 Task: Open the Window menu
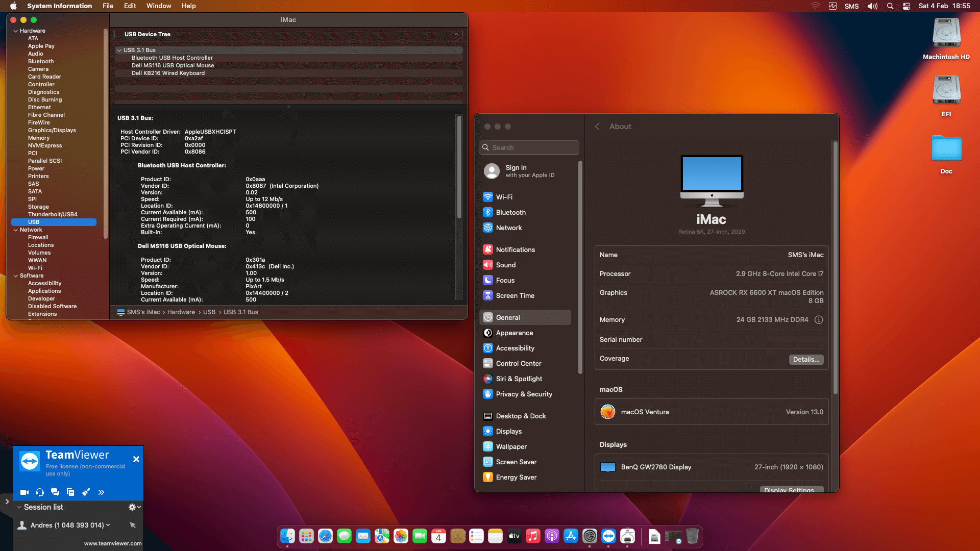[159, 6]
